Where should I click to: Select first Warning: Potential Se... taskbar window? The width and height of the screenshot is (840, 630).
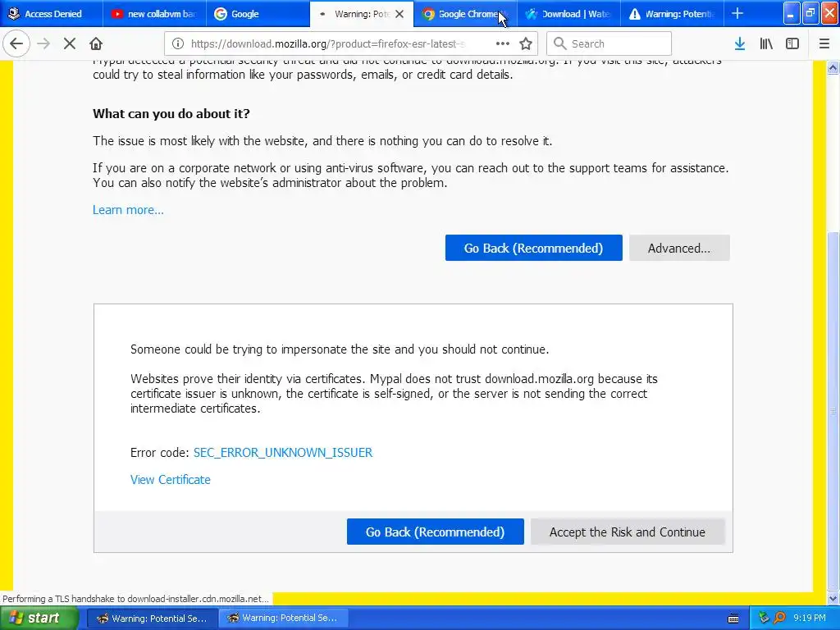click(152, 619)
